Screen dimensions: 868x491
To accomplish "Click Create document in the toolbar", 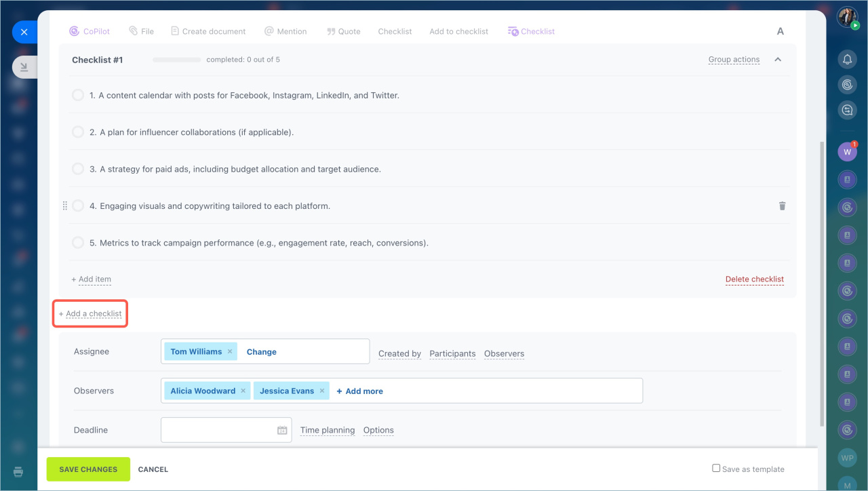I will (208, 31).
